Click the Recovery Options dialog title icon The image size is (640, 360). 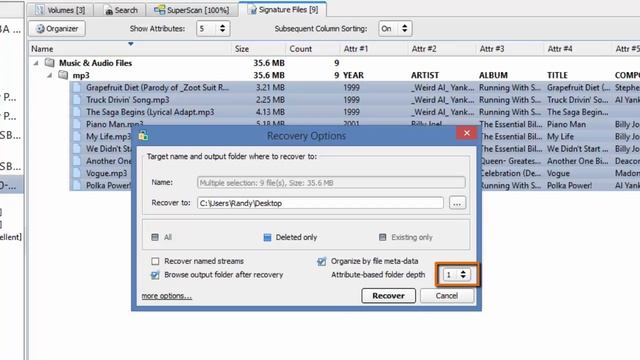tap(143, 136)
